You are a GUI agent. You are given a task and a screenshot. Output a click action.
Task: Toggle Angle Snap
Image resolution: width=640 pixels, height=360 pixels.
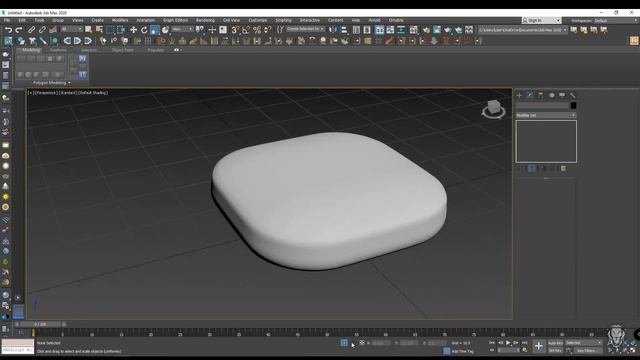coord(246,30)
